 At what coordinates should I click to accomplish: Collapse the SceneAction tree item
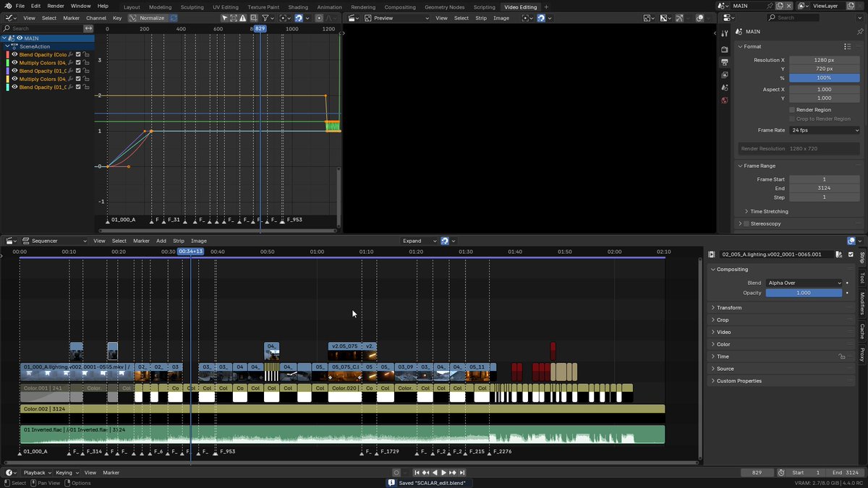pos(8,46)
